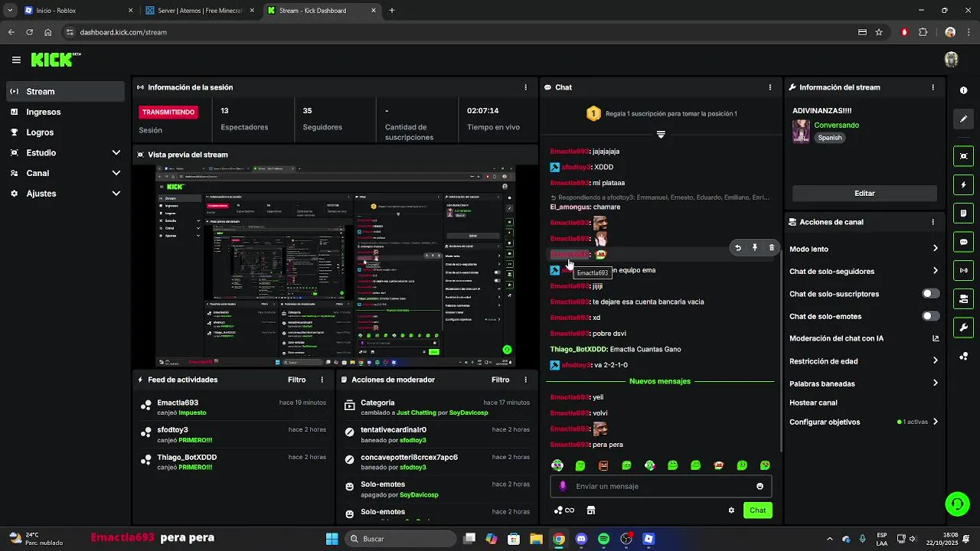Toggle Chat de solo-emotes switch
Viewport: 980px width, 551px height.
click(x=930, y=316)
